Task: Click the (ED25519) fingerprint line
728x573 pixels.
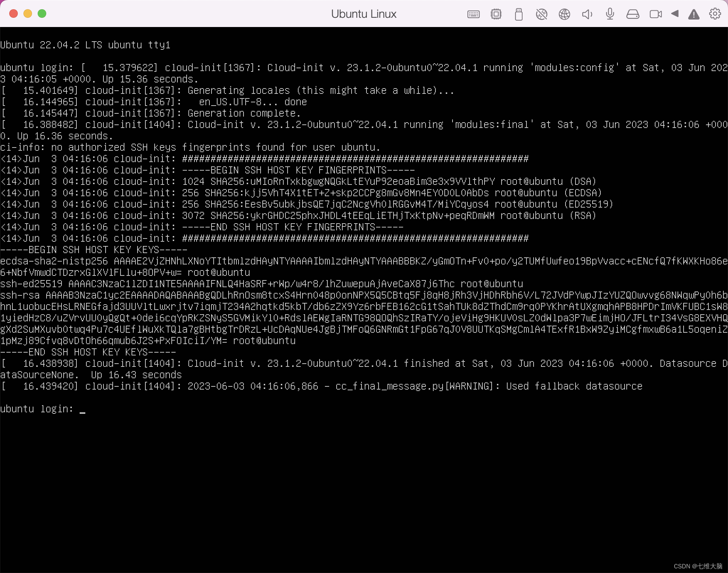Action: click(307, 204)
